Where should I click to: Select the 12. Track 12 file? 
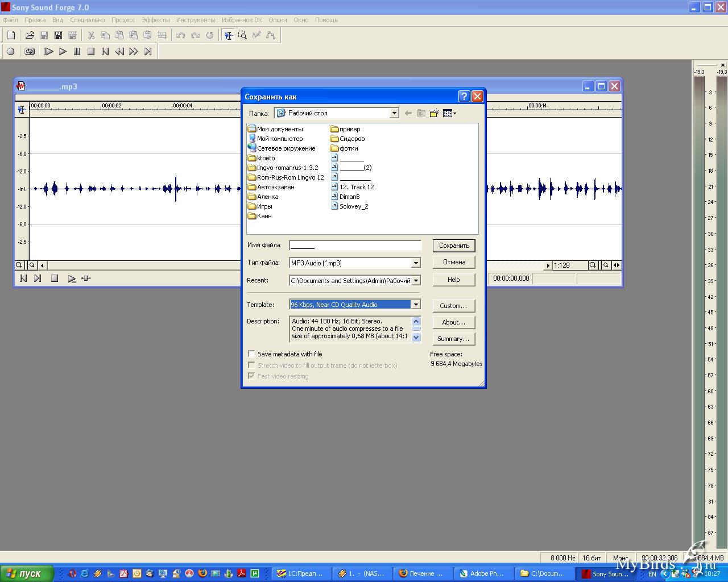coord(353,187)
